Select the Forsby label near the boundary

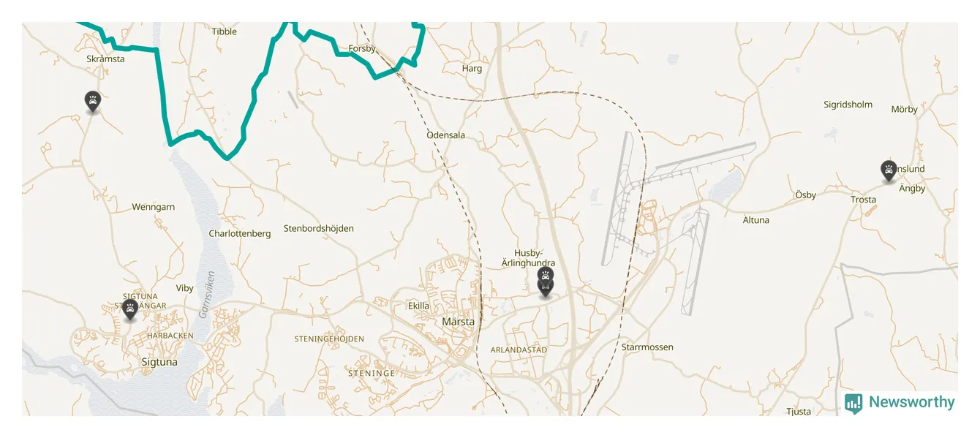(362, 49)
